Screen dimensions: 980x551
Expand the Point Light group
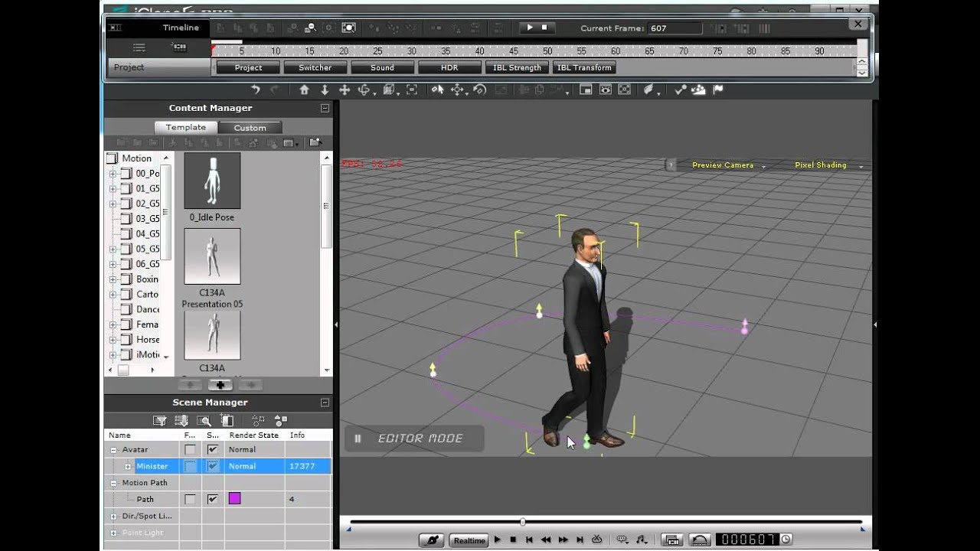pos(113,533)
